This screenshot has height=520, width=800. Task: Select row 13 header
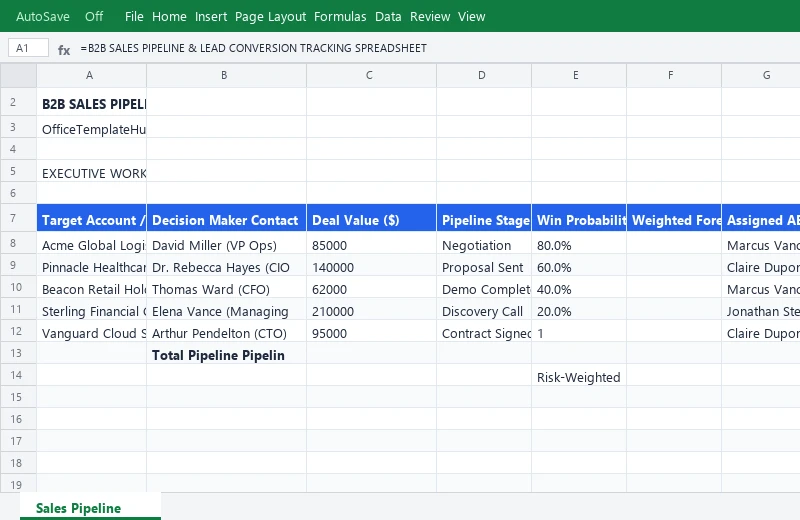click(18, 353)
